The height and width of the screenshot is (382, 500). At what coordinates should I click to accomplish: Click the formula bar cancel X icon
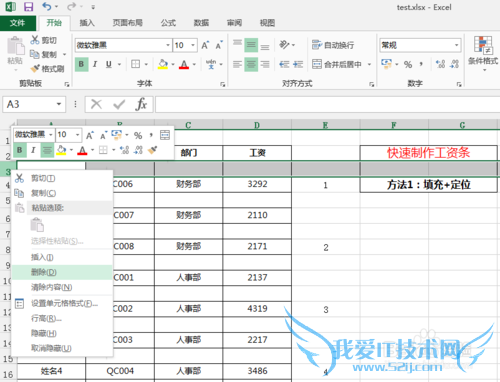pyautogui.click(x=96, y=104)
